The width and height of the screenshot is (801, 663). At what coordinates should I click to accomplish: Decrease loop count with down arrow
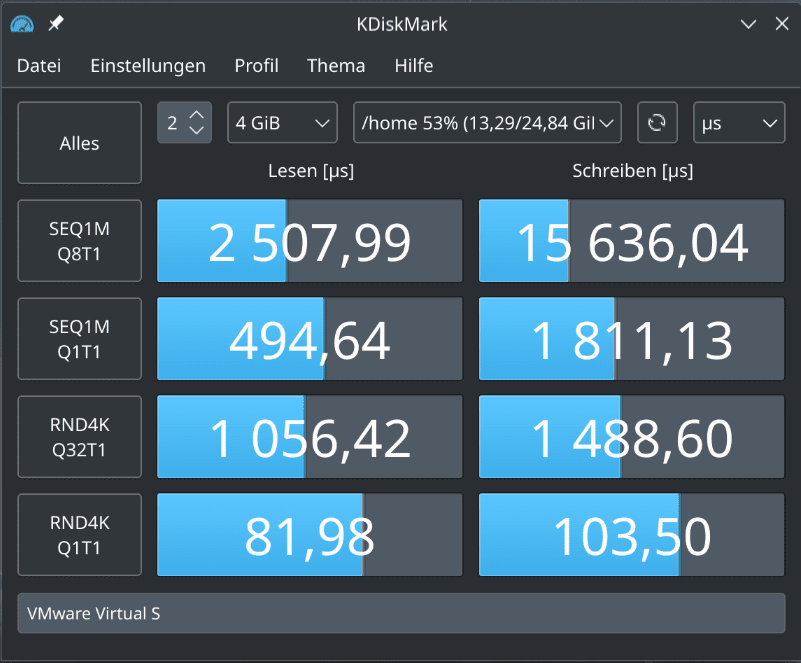[x=197, y=130]
